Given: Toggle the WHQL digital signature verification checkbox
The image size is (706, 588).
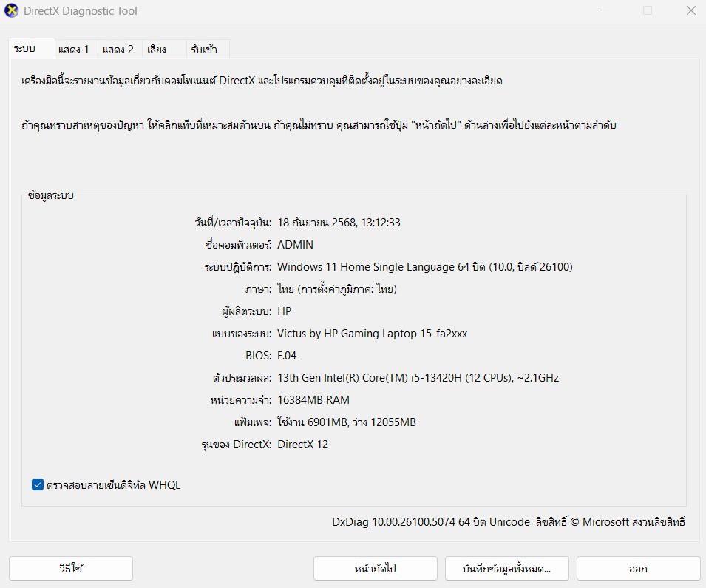Looking at the screenshot, I should click(x=37, y=484).
